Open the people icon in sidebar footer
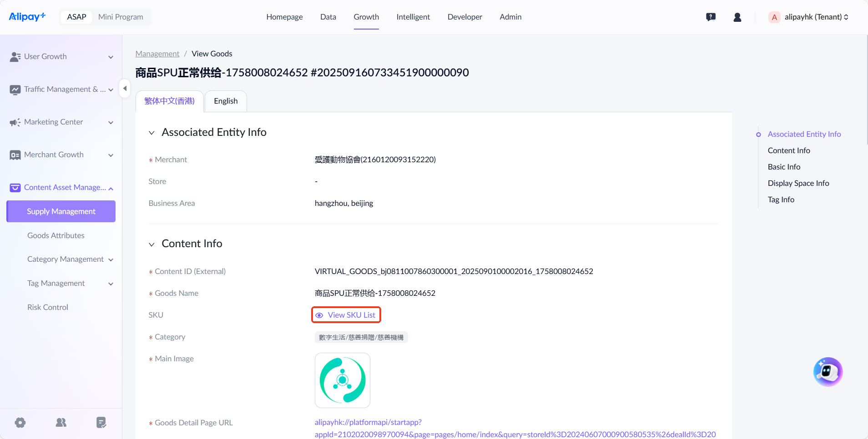The height and width of the screenshot is (439, 868). click(x=61, y=423)
